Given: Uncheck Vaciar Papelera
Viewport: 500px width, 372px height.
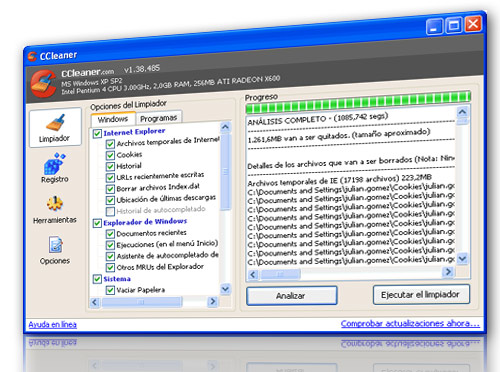Looking at the screenshot, I should coord(110,290).
